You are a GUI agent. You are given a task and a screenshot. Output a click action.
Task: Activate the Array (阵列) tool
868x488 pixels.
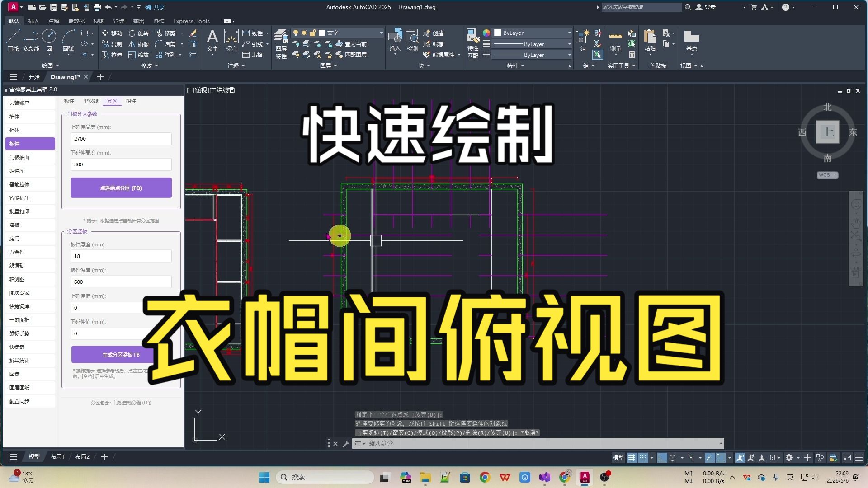point(165,55)
